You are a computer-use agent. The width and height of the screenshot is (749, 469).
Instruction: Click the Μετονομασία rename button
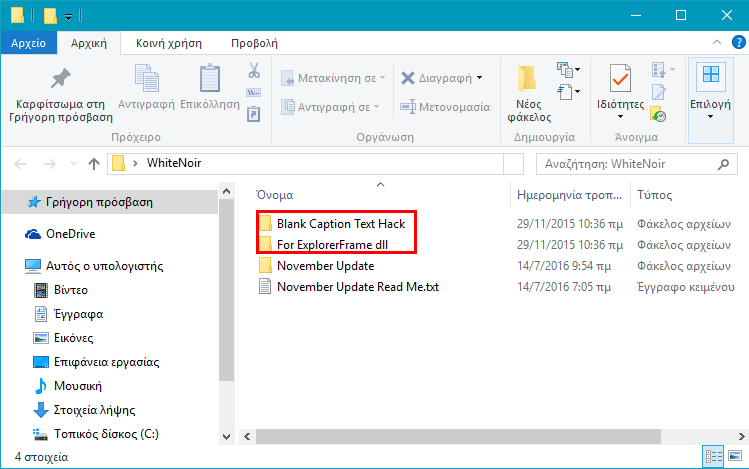[x=445, y=107]
